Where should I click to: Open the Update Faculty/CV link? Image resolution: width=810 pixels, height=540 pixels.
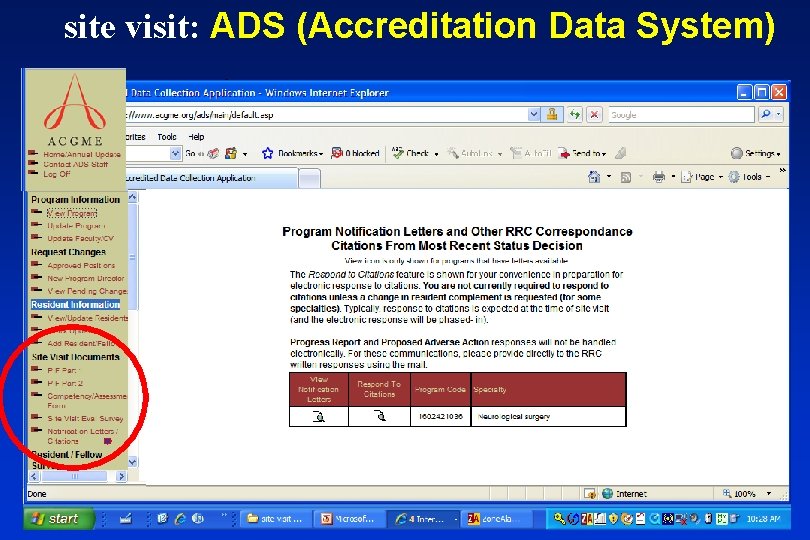click(80, 238)
